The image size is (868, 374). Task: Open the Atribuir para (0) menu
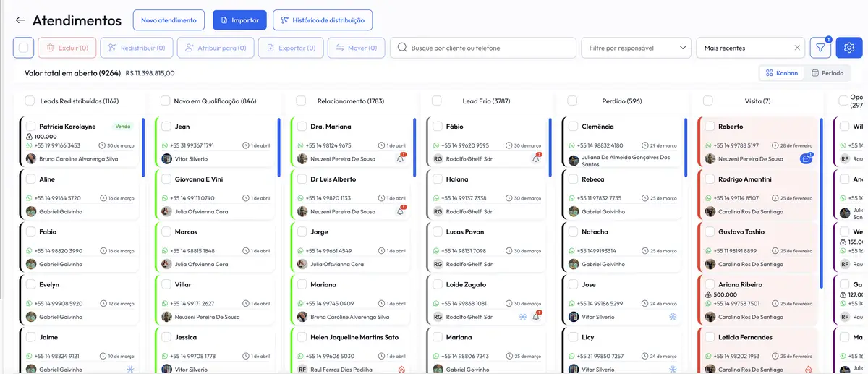click(x=215, y=48)
